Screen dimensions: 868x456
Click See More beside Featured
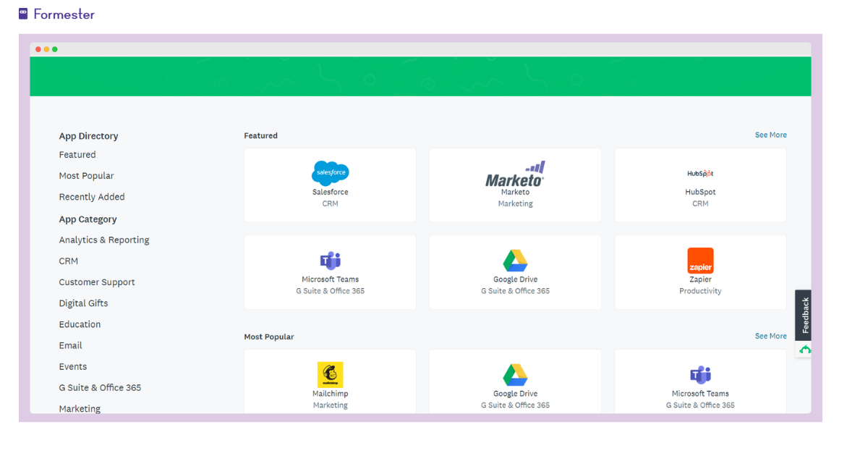pyautogui.click(x=770, y=135)
